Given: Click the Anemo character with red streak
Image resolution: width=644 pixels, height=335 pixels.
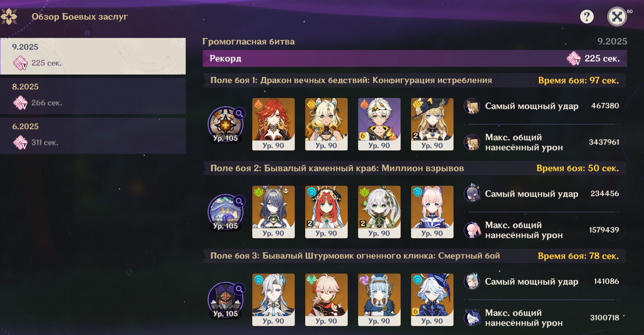Looking at the screenshot, I should coord(326,300).
